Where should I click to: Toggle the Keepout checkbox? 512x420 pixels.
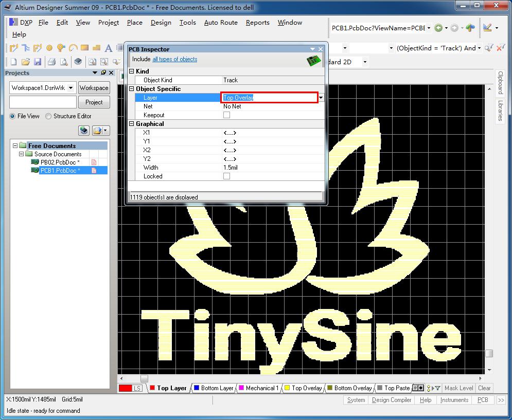pos(226,115)
